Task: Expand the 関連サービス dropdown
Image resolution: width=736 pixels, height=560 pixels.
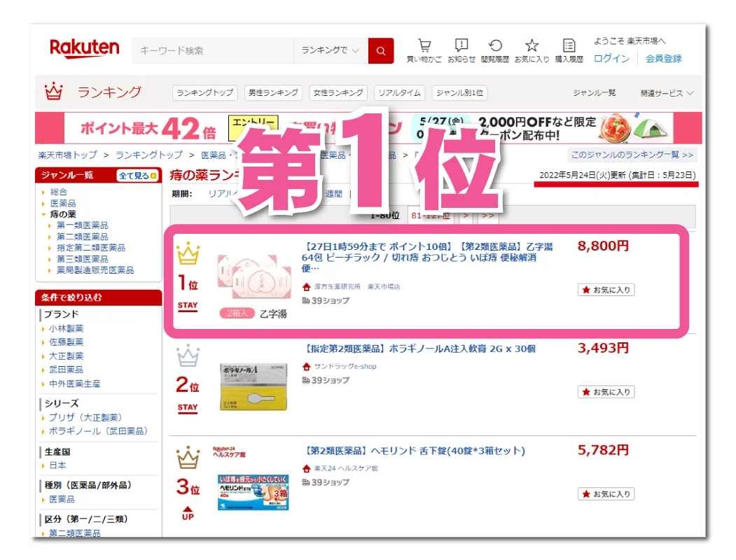Action: (x=667, y=93)
